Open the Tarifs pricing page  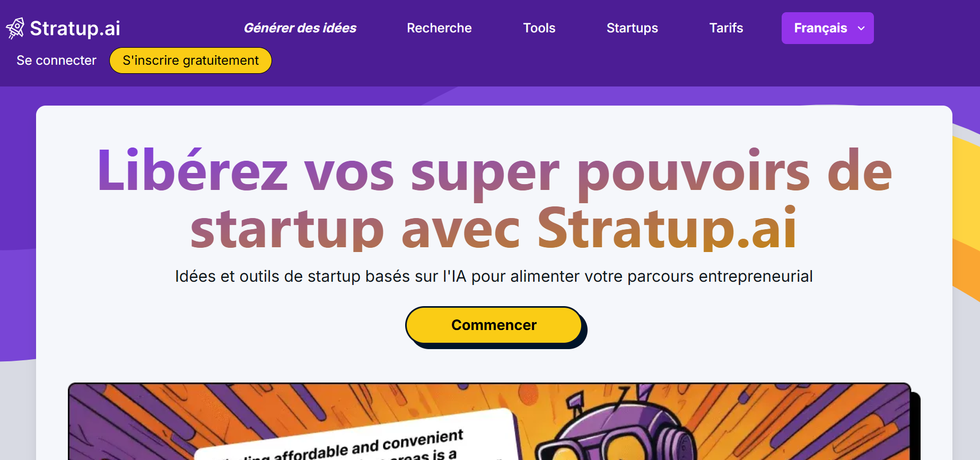coord(726,28)
